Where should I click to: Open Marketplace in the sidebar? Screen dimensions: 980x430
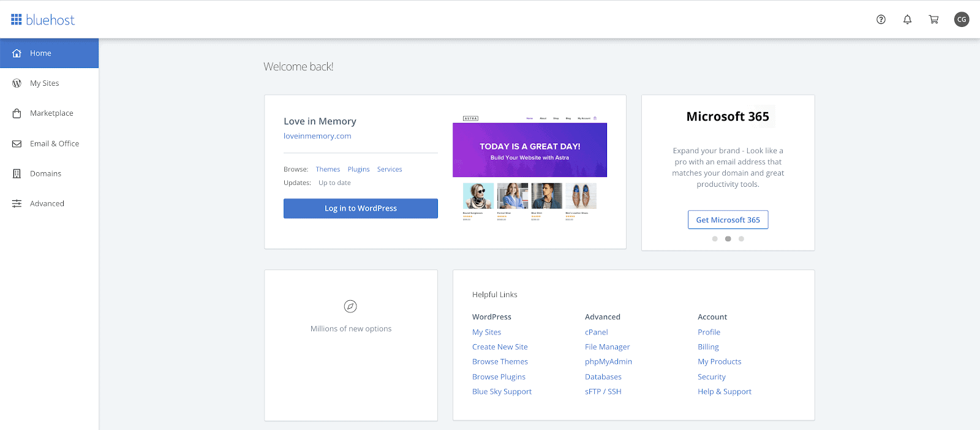click(49, 113)
